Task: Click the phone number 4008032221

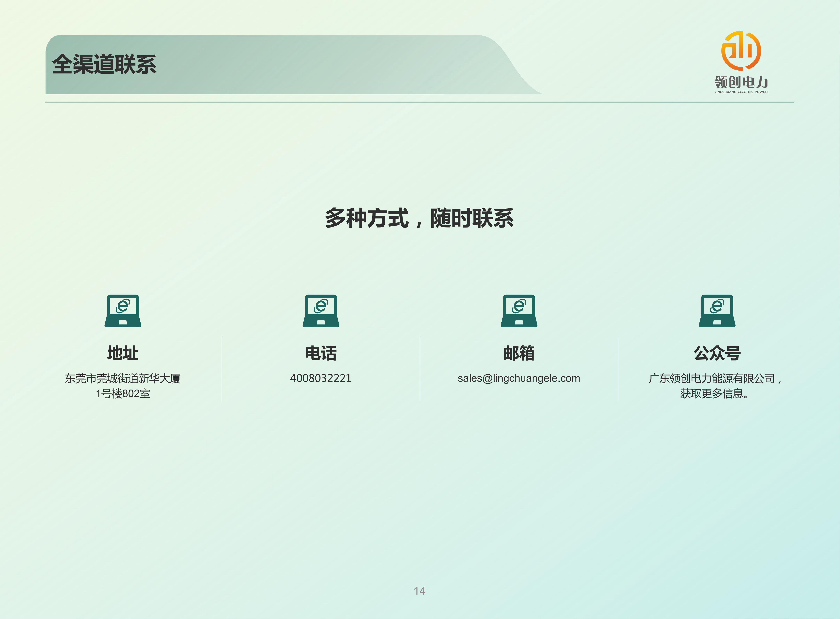Action: tap(321, 378)
